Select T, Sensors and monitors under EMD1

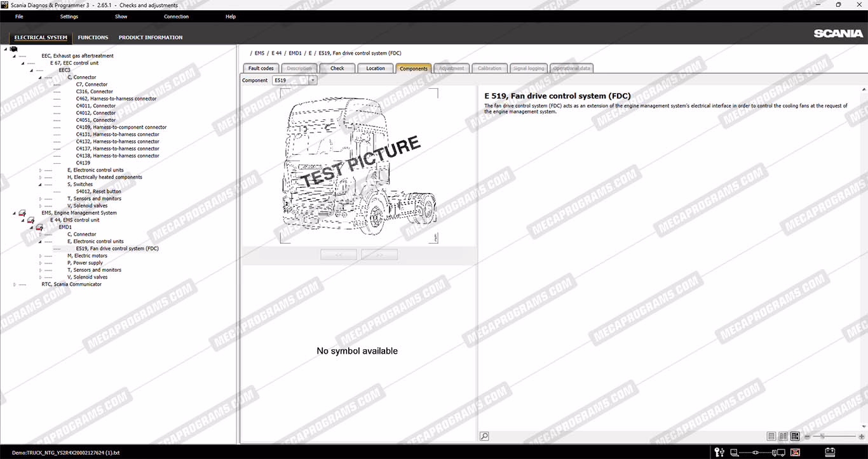click(x=94, y=270)
